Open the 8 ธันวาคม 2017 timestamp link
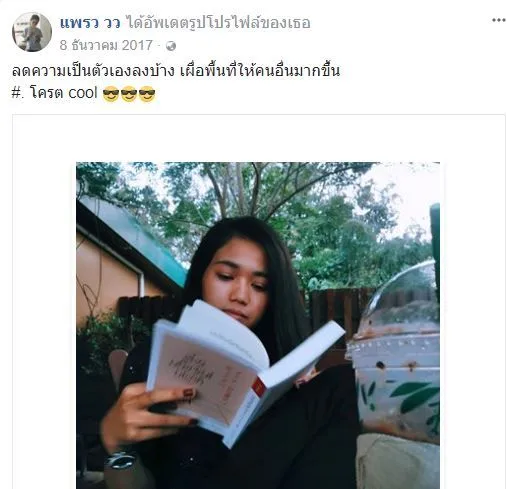507x489 pixels. (106, 45)
